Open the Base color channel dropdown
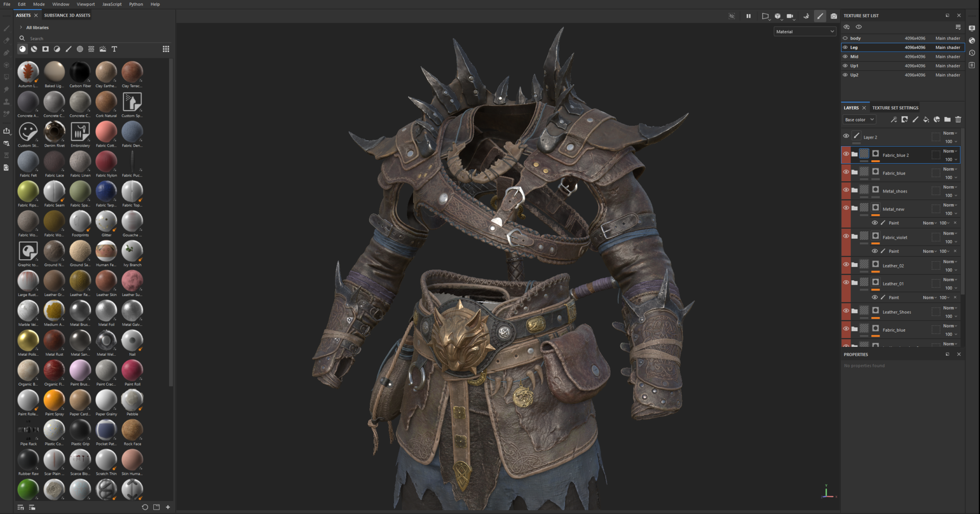The width and height of the screenshot is (980, 514). tap(859, 120)
